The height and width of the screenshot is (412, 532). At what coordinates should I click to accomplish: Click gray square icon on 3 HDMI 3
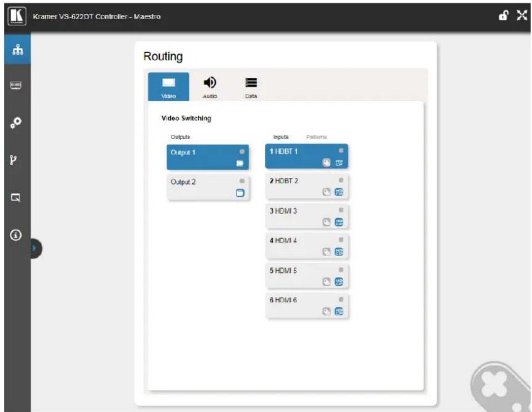[x=326, y=222]
